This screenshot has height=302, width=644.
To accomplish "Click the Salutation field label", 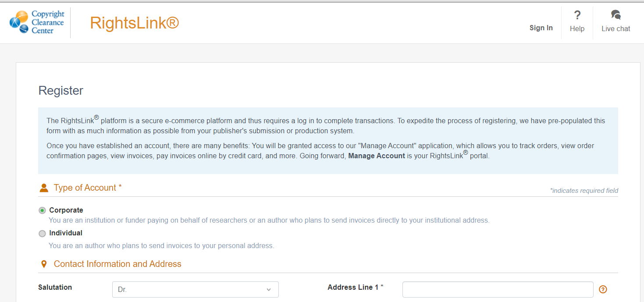I will pos(55,287).
